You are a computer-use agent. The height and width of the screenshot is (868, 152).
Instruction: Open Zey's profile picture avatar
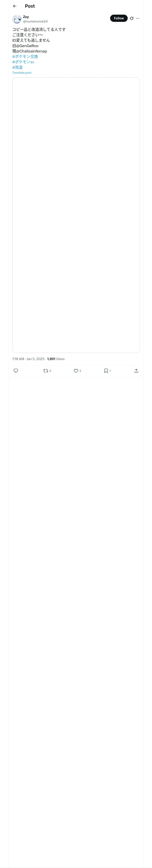[17, 19]
